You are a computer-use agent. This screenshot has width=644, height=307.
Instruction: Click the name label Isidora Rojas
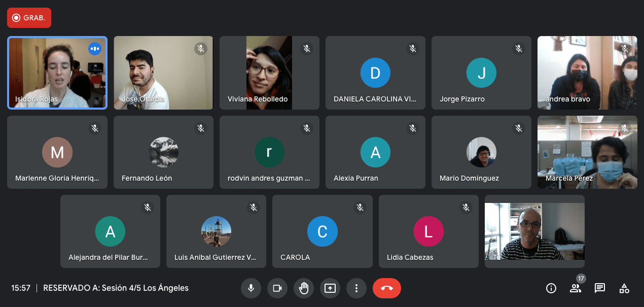[x=37, y=99]
